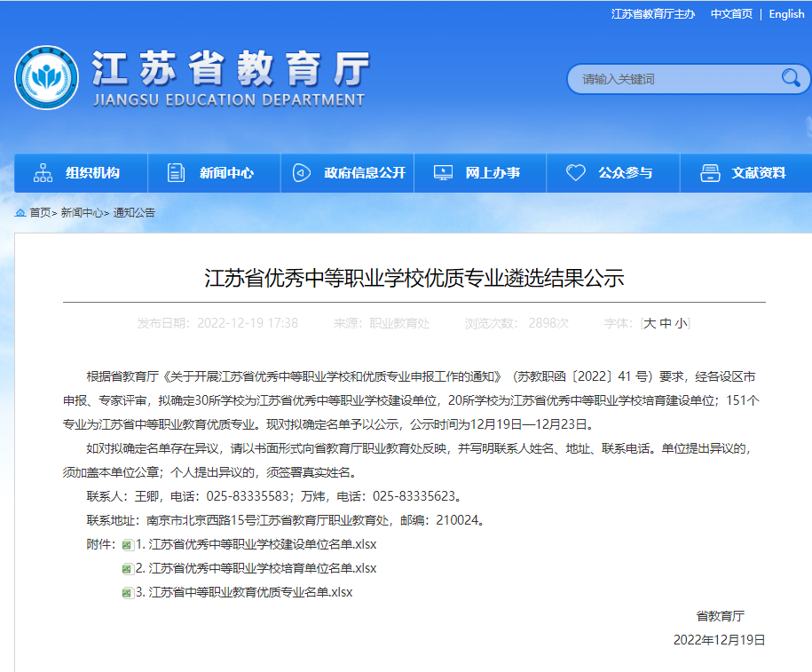Click the Jiangsu Education Department round logo
Screen dimensions: 812x672
47,78
